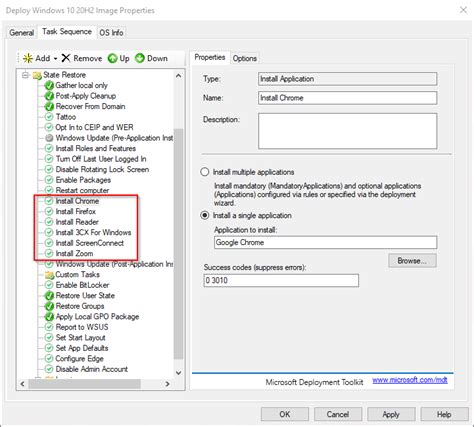Screen dimensions: 474x427
Task: Click the grey disabled Windows Update Pre-Application icon
Action: click(x=49, y=138)
